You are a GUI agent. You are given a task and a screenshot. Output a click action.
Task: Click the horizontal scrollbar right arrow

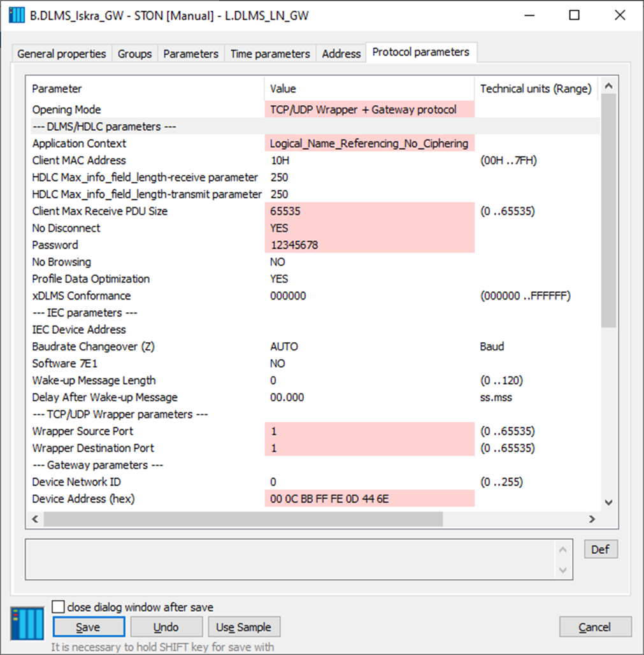(592, 519)
